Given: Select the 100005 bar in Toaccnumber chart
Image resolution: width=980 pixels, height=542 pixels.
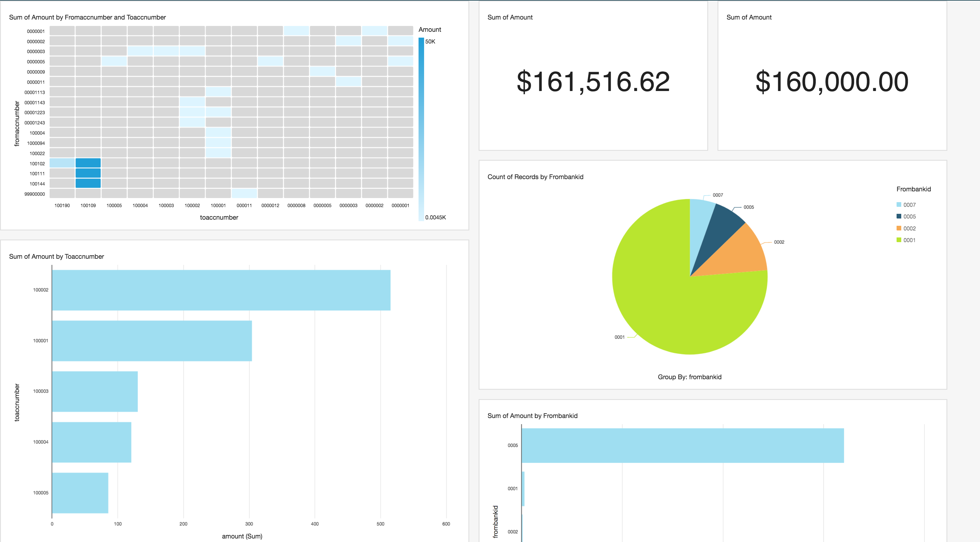Looking at the screenshot, I should pyautogui.click(x=80, y=493).
